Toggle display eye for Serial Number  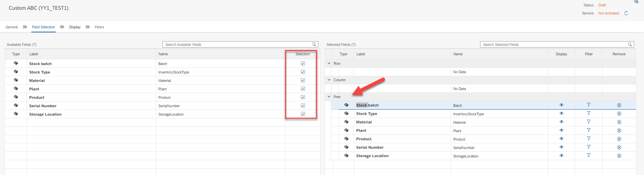(562, 147)
